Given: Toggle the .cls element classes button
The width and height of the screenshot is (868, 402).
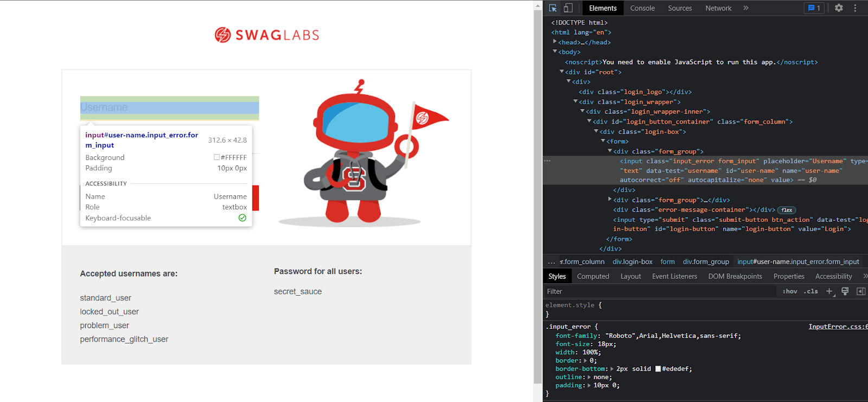Looking at the screenshot, I should pyautogui.click(x=812, y=291).
